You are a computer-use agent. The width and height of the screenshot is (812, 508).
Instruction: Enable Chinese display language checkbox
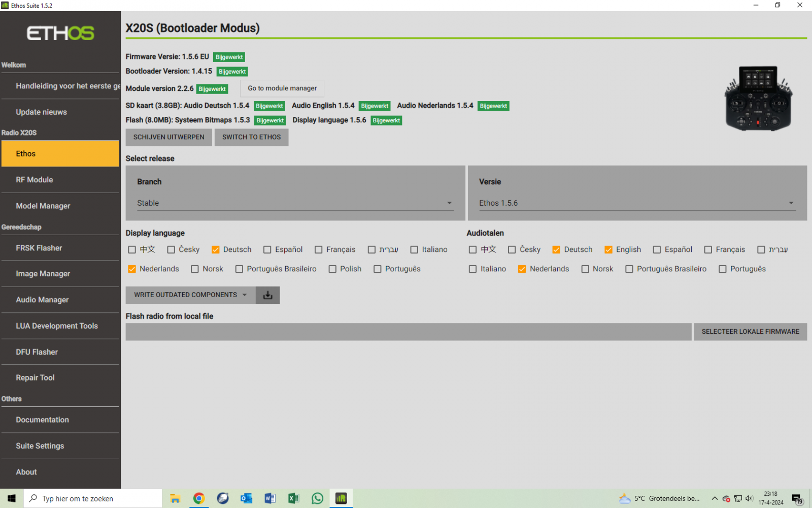[x=132, y=249]
